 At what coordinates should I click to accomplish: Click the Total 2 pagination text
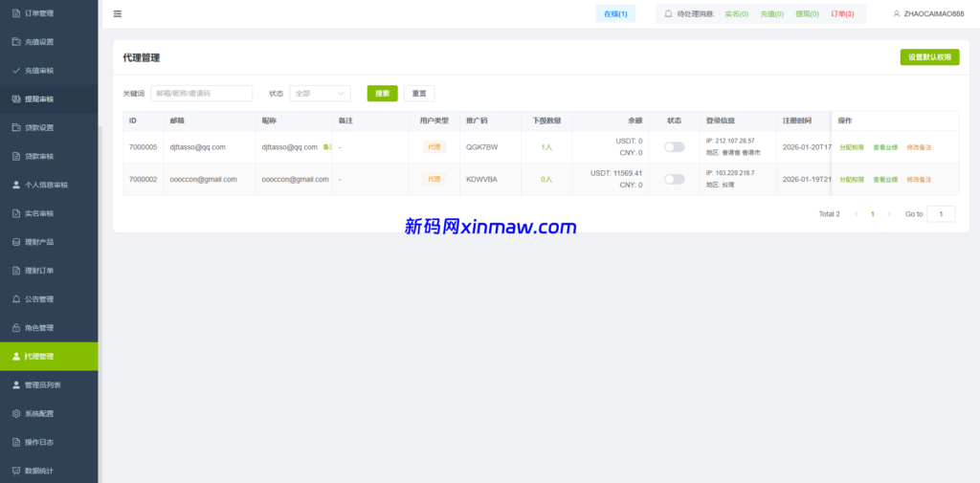click(830, 214)
